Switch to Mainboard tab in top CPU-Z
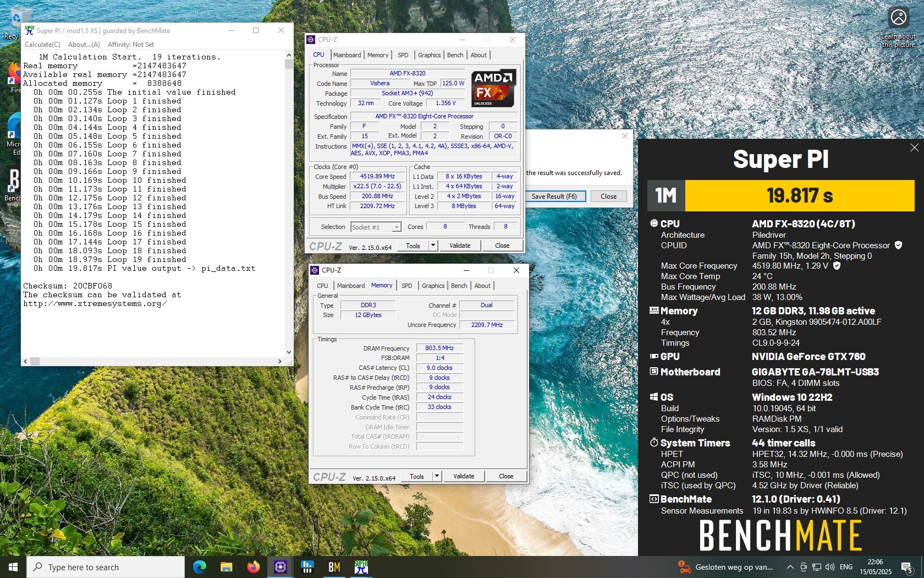The width and height of the screenshot is (924, 578). [x=347, y=55]
